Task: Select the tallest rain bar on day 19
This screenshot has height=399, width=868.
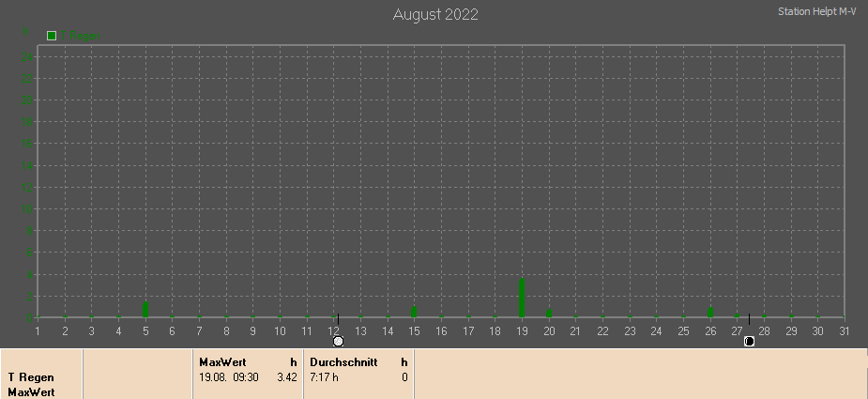Action: click(x=522, y=298)
